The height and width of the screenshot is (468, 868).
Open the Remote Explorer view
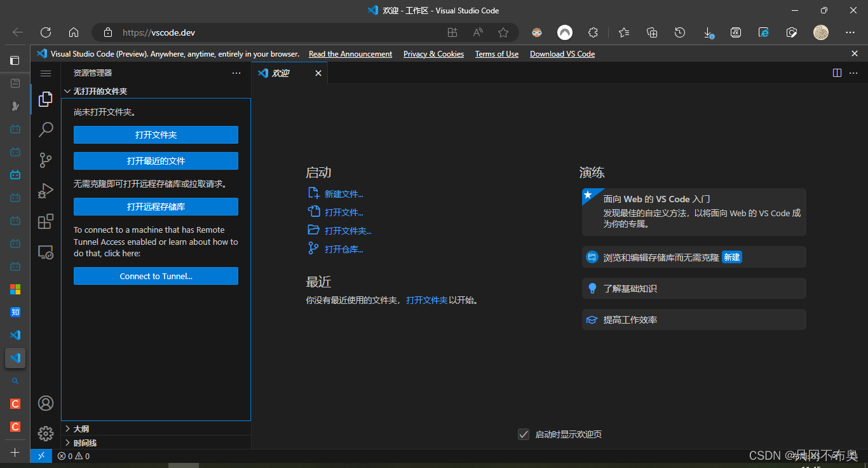(46, 252)
